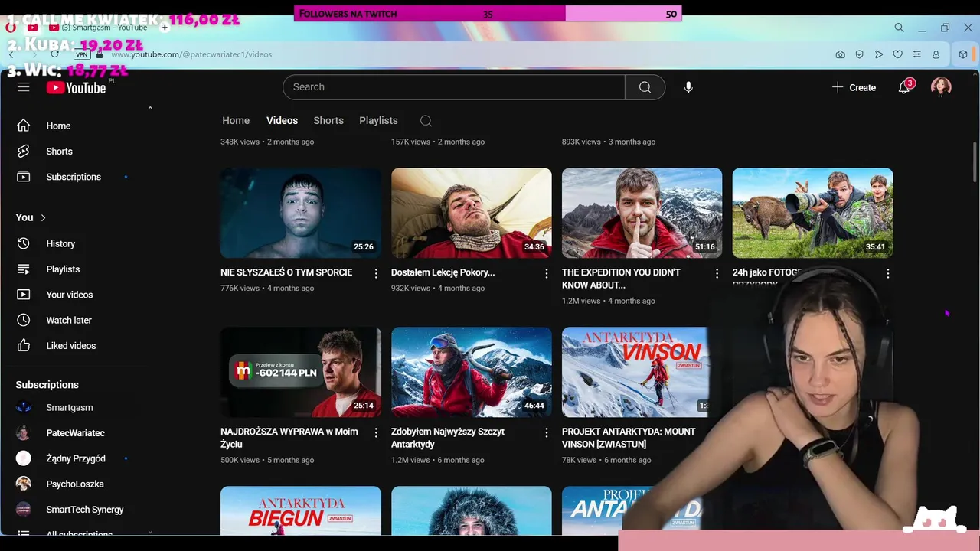Open options for Zdobyłem Najwyższy Szczyt Antarktydy
The height and width of the screenshot is (551, 980).
(546, 432)
